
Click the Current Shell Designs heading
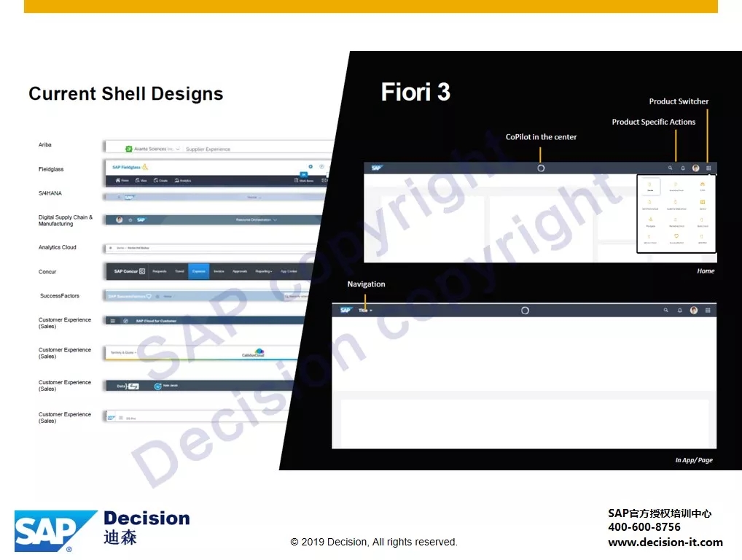click(126, 94)
